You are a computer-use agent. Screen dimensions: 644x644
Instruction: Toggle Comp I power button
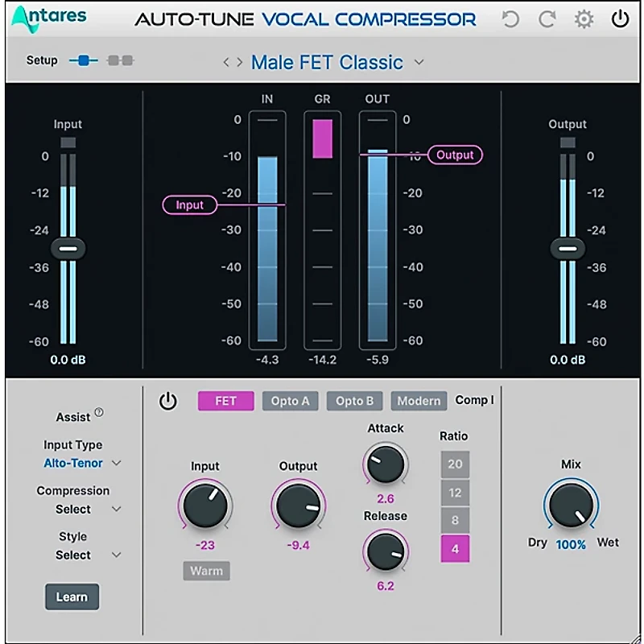168,401
